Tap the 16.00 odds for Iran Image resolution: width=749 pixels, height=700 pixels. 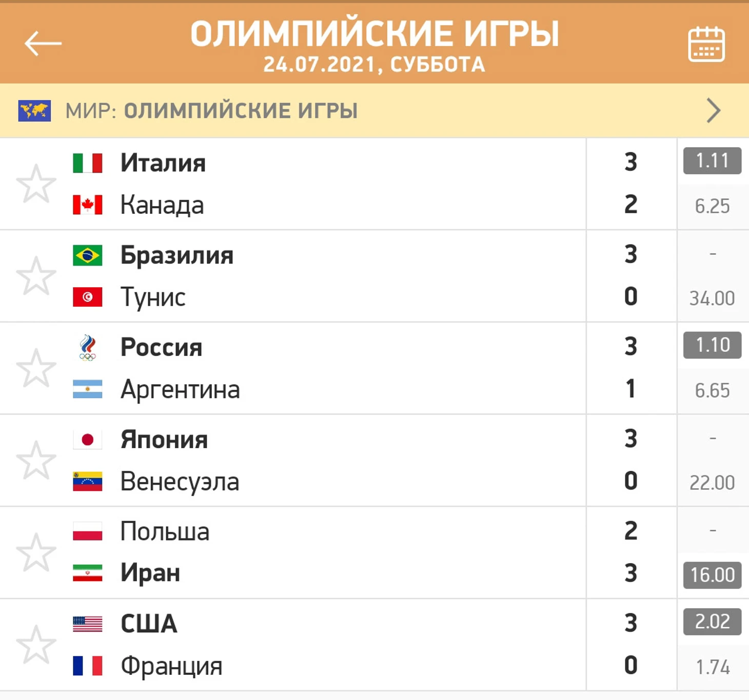coord(712,575)
